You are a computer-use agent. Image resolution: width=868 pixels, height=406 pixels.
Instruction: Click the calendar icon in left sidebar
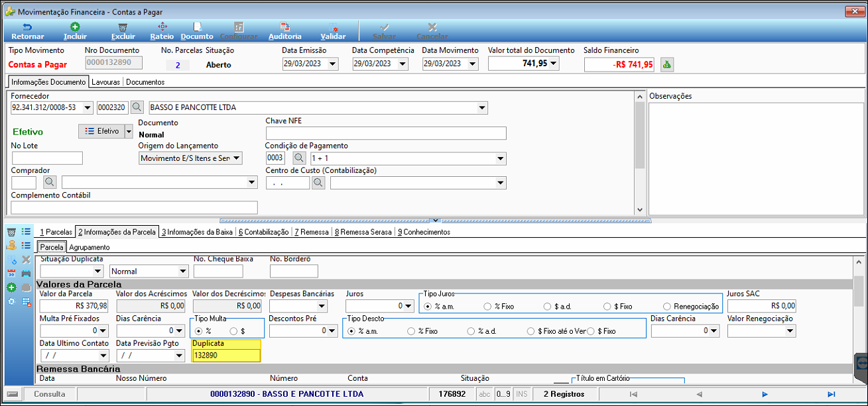pyautogui.click(x=11, y=273)
